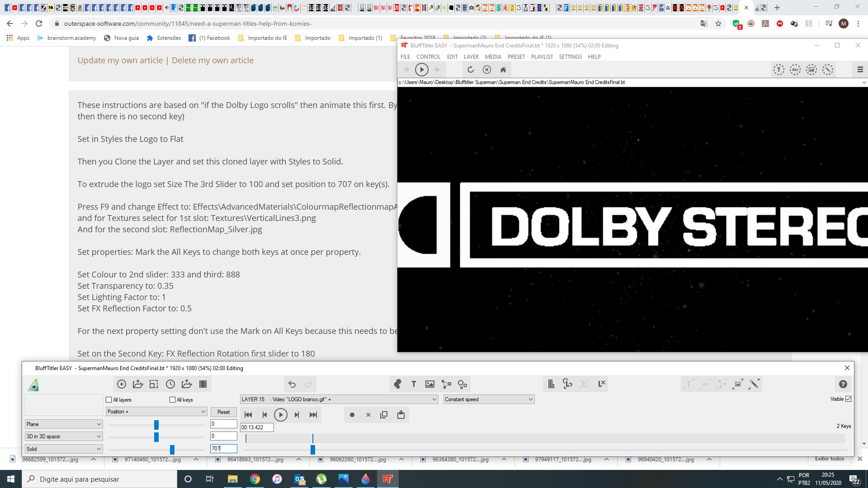Click the third position value field 707

[223, 449]
